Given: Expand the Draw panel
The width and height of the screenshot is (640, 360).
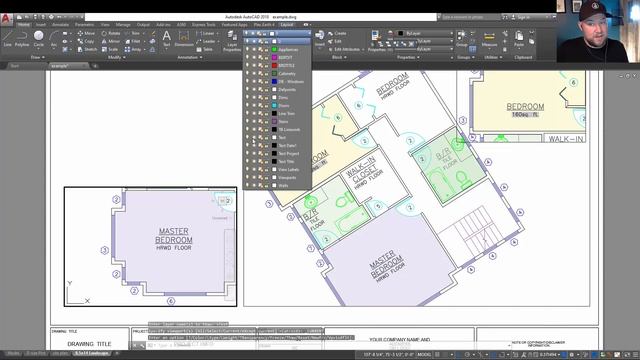Looking at the screenshot, I should (x=38, y=58).
